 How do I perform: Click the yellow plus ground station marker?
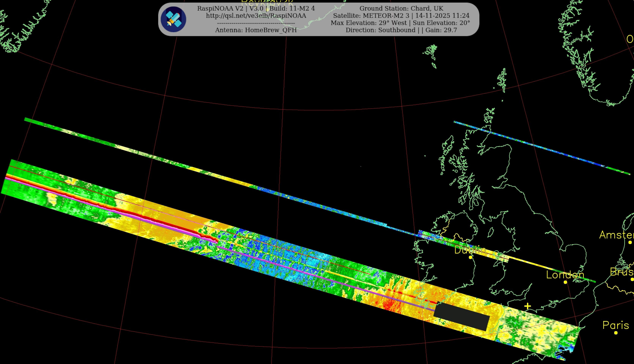[x=528, y=306]
